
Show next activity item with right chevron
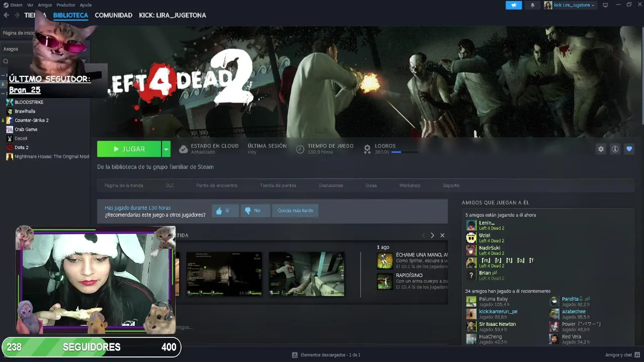coord(432,235)
